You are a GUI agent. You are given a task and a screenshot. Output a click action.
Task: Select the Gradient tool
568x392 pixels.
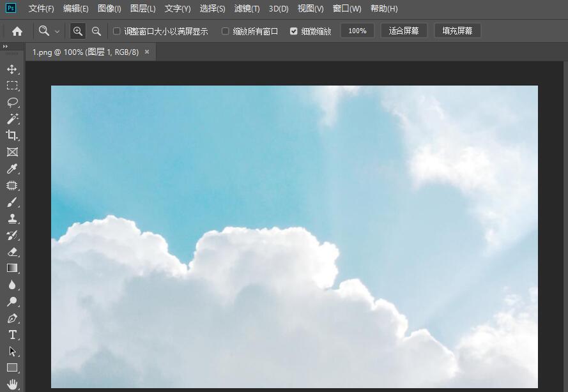12,268
